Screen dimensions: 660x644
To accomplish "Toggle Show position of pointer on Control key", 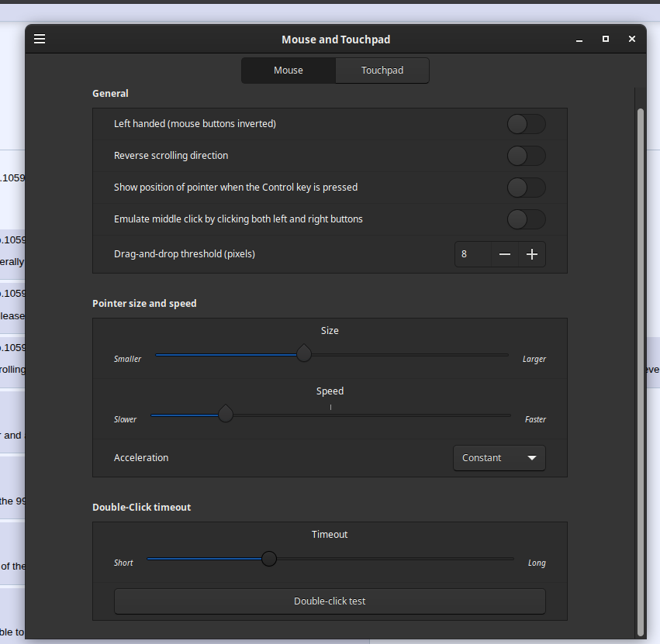I will point(526,188).
